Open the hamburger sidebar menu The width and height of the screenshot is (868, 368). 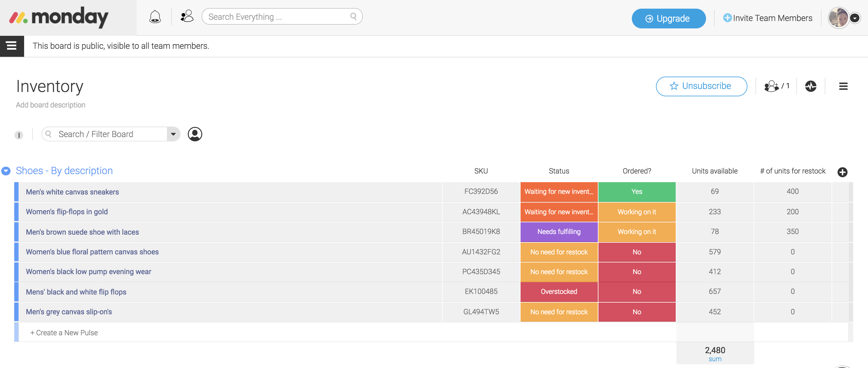(12, 46)
